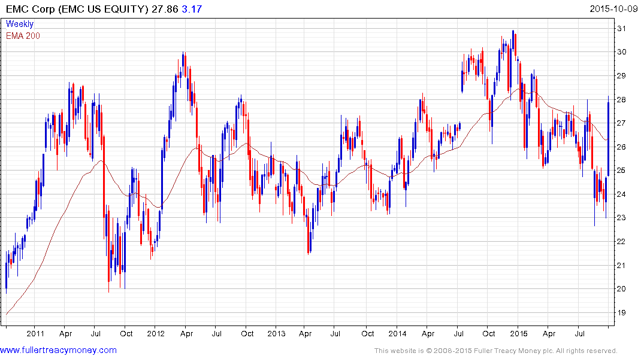Click the 2014 x-axis label
The height and width of the screenshot is (359, 644).
tap(397, 333)
